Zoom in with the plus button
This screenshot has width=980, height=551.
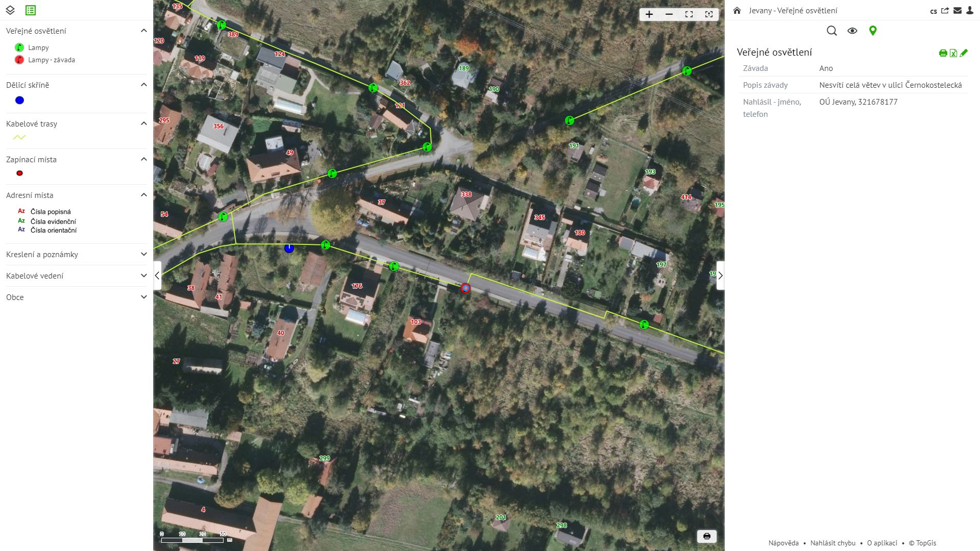pyautogui.click(x=649, y=14)
